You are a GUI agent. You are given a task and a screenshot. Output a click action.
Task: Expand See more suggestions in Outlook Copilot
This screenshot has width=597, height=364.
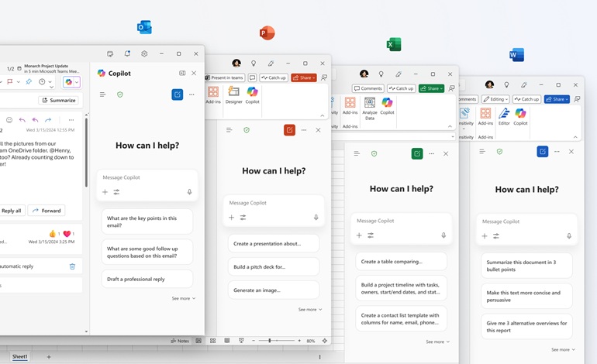(x=183, y=298)
